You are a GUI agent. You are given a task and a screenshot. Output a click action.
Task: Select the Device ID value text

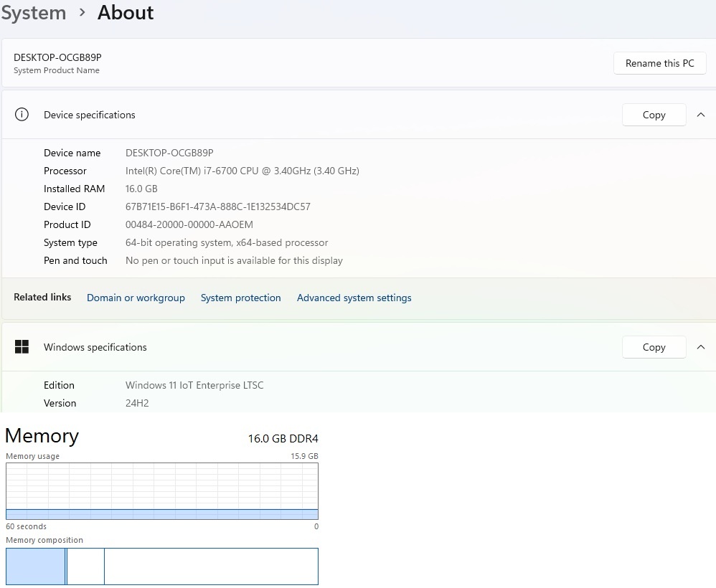(218, 207)
